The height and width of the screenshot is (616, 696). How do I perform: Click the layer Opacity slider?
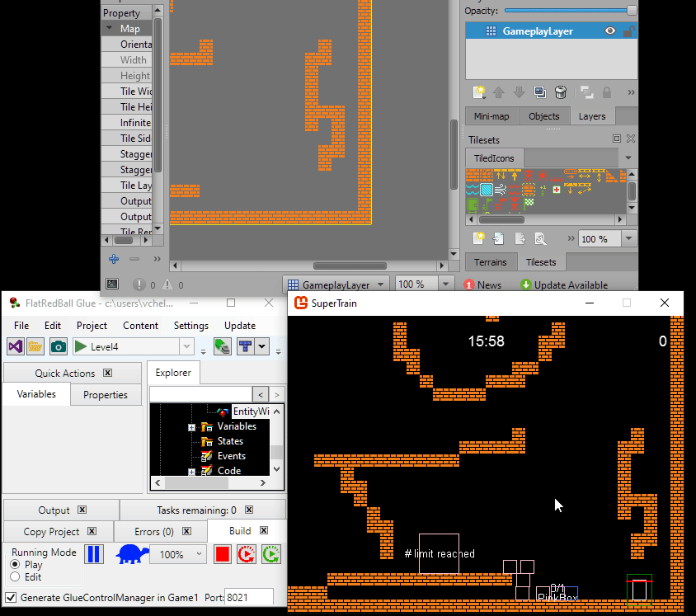pos(569,11)
